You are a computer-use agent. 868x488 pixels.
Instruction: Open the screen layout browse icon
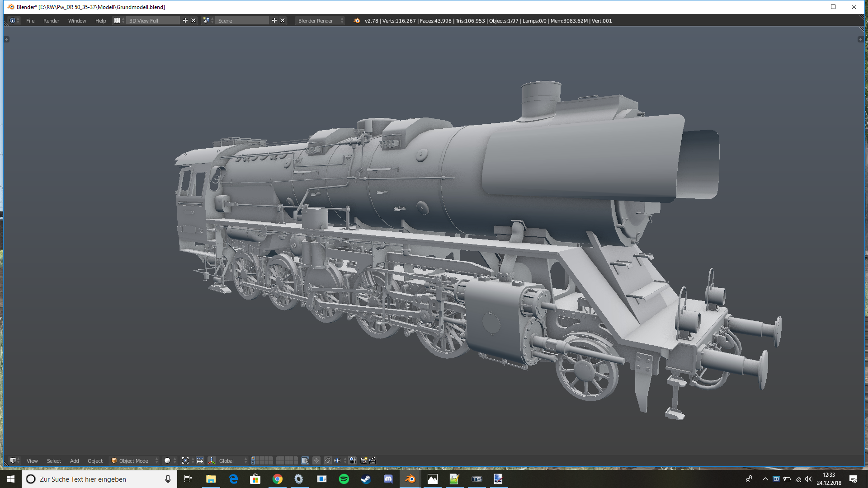(x=117, y=20)
